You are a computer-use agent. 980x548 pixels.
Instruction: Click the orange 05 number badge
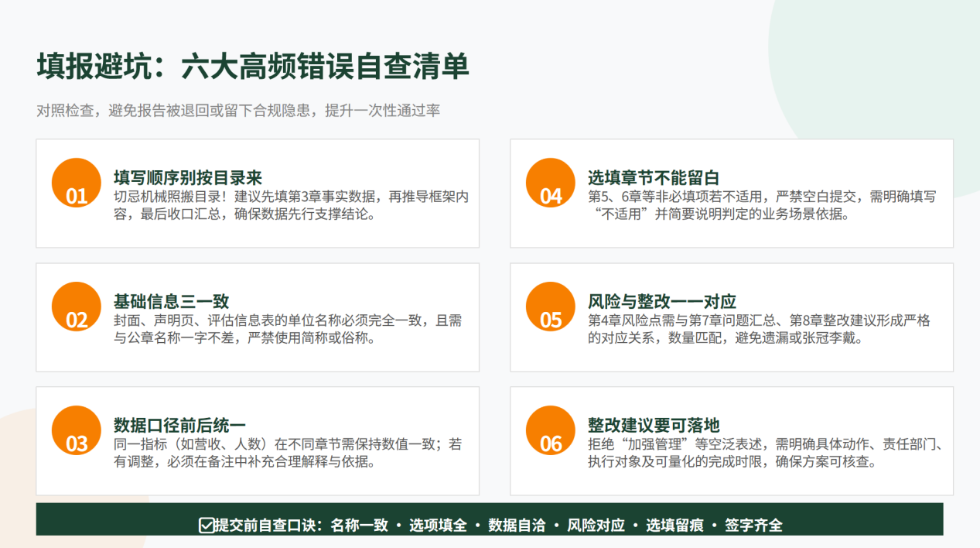pyautogui.click(x=551, y=307)
